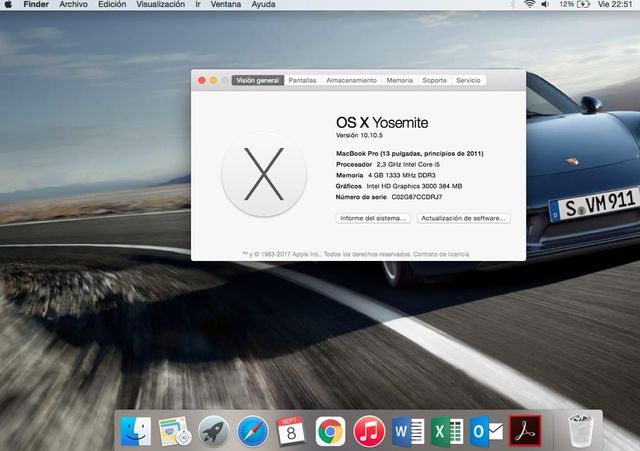This screenshot has height=451, width=640.
Task: Open the Edición menu
Action: [x=112, y=4]
